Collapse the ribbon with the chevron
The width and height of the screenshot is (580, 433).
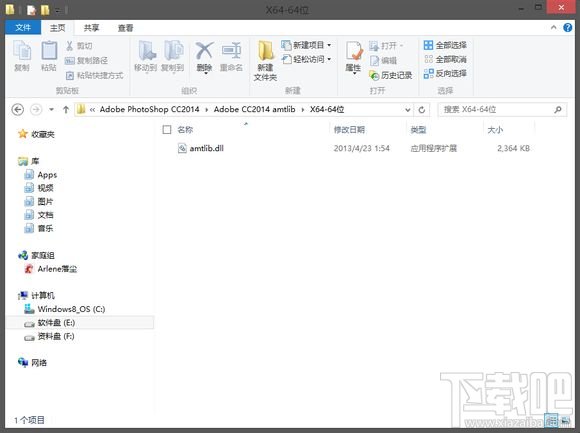point(554,27)
